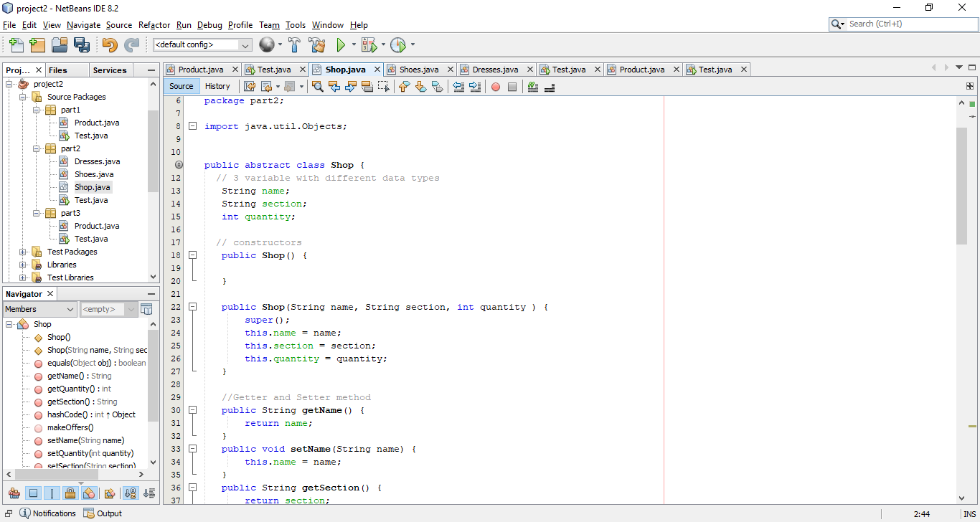980x522 pixels.
Task: Open the Output panel button
Action: 103,513
